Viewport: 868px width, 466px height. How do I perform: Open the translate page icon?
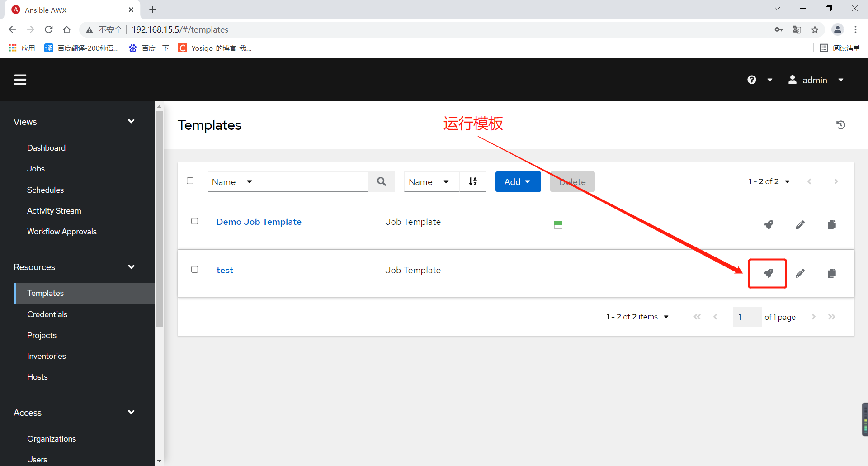tap(797, 29)
